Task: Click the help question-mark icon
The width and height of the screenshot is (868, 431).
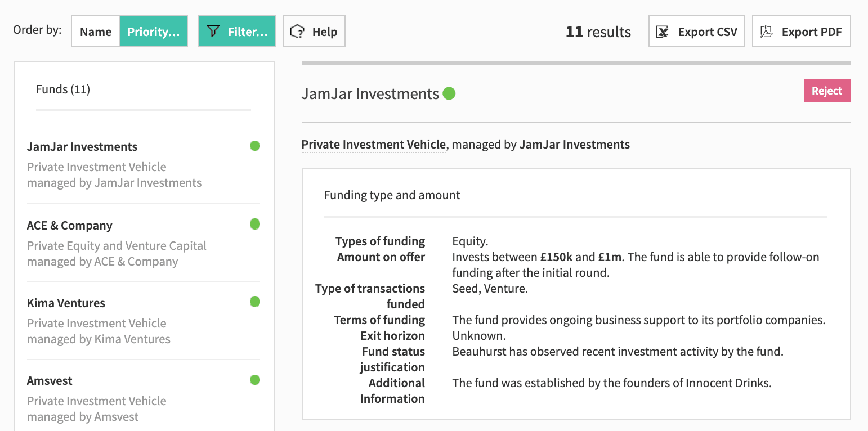Action: click(297, 32)
